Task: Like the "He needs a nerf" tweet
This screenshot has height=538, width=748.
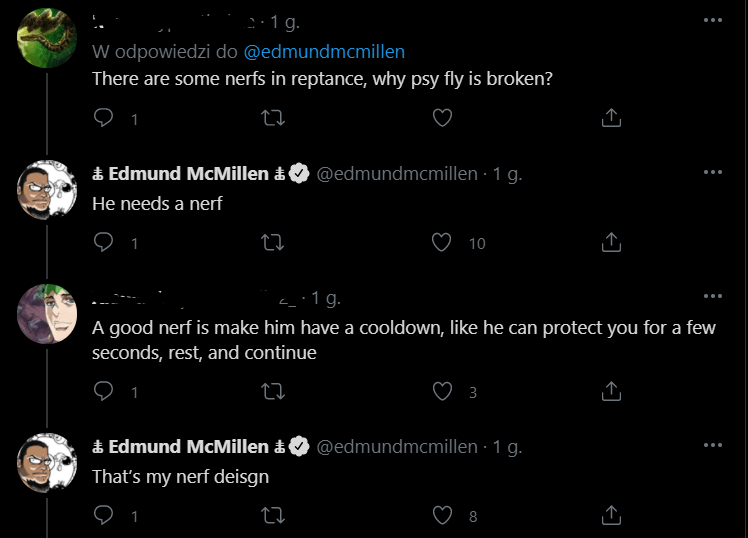Action: pyautogui.click(x=442, y=242)
